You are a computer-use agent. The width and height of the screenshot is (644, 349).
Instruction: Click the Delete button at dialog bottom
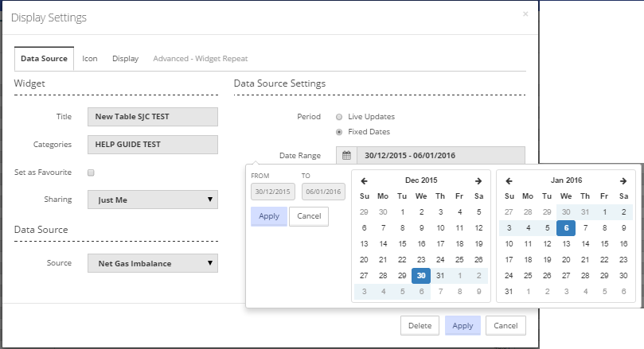[x=420, y=326]
